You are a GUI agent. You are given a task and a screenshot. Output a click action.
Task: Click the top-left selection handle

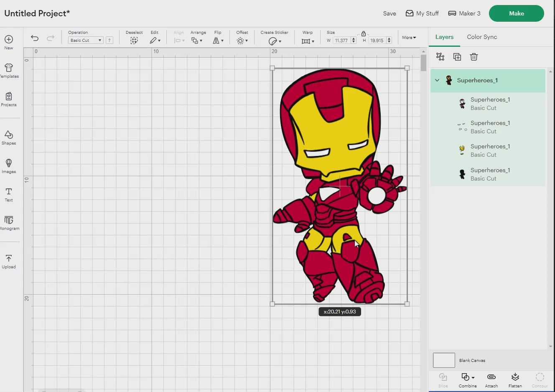tap(272, 68)
